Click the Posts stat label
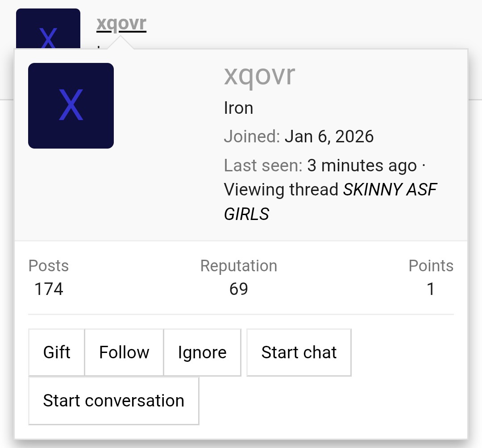 (48, 265)
